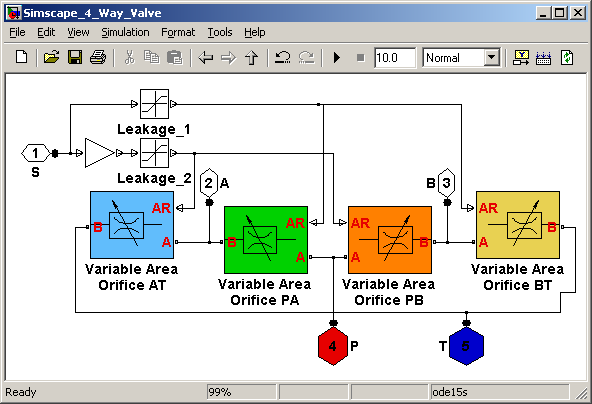Undo the last action

point(282,57)
